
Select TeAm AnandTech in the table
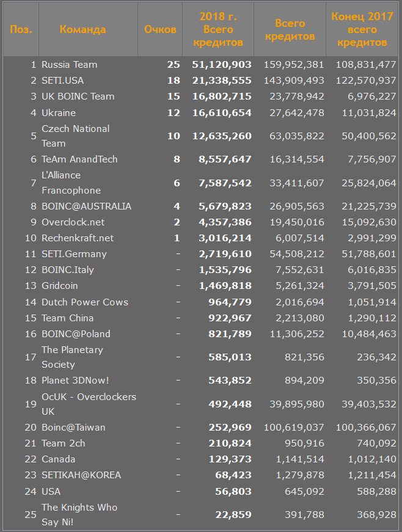pos(79,159)
